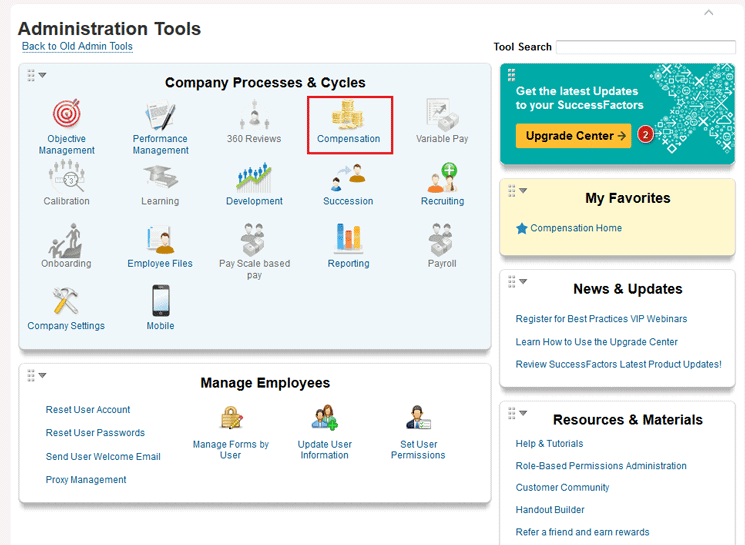This screenshot has width=745, height=545.
Task: Click in the Tool Search field
Action: [x=645, y=47]
